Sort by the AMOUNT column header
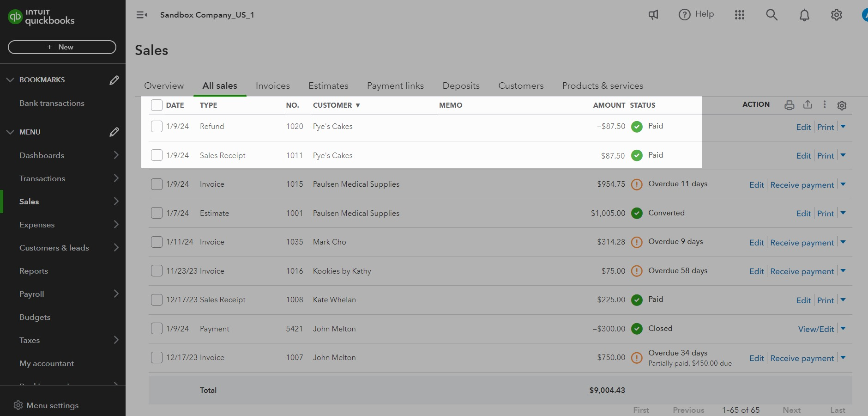Viewport: 868px width, 416px height. point(609,105)
